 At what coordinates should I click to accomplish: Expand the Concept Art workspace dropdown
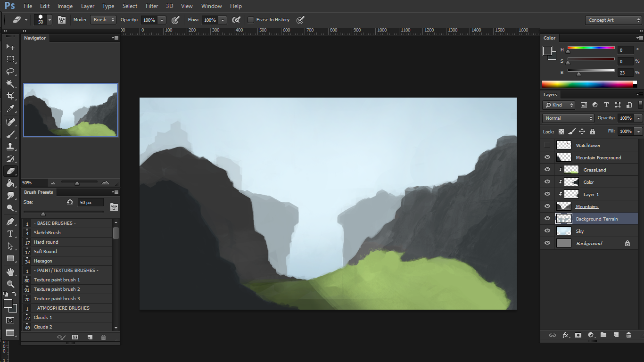point(613,20)
